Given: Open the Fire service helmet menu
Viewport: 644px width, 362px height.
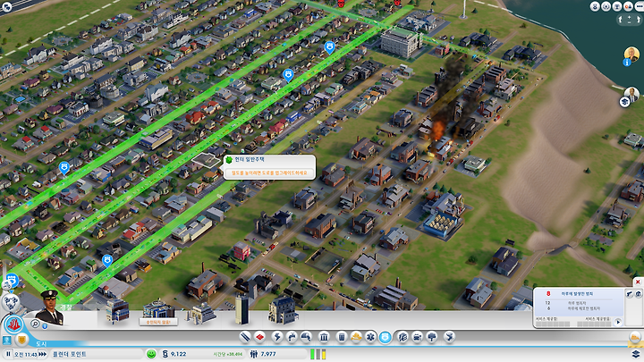Looking at the screenshot, I should click(356, 337).
